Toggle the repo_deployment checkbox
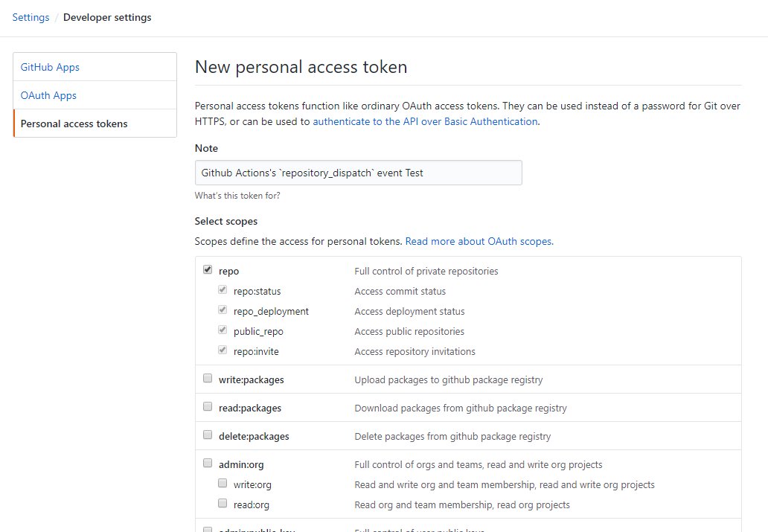This screenshot has height=532, width=768. pos(223,309)
